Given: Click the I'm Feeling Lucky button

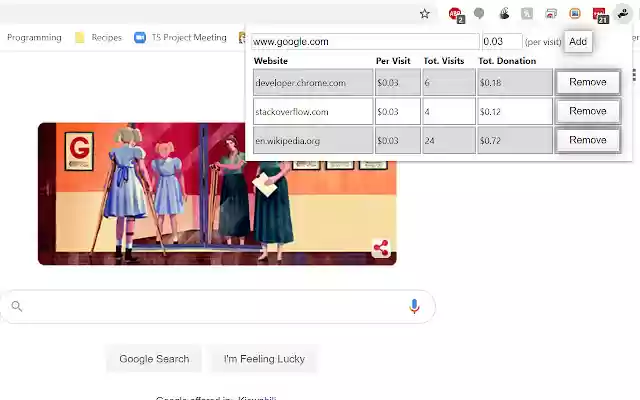Looking at the screenshot, I should tap(264, 359).
